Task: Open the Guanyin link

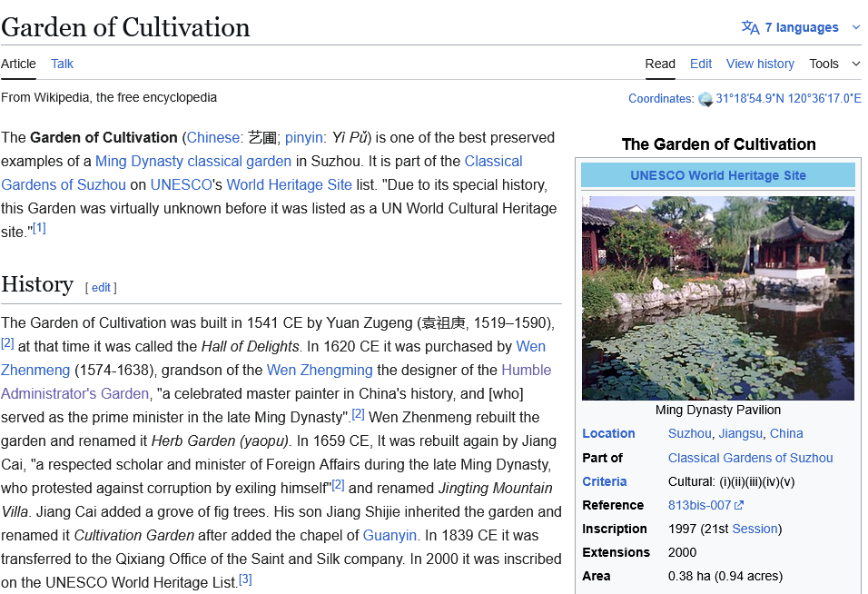Action: pos(390,535)
